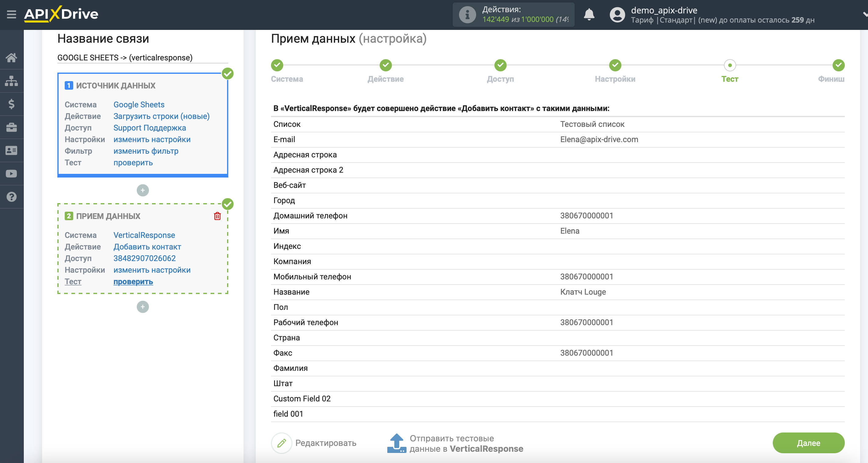The height and width of the screenshot is (463, 868).
Task: Open the briefcase services icon
Action: pyautogui.click(x=12, y=127)
